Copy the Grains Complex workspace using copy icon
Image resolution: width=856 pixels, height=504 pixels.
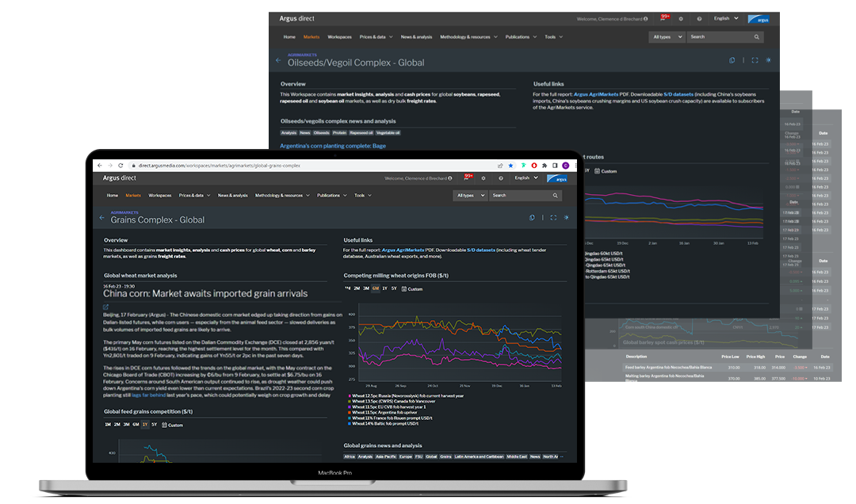pos(532,218)
